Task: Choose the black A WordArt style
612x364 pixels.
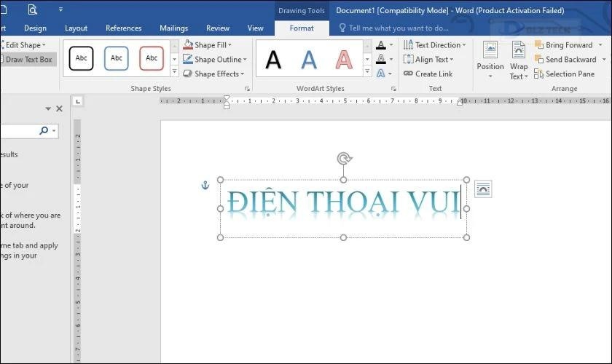Action: [x=273, y=60]
